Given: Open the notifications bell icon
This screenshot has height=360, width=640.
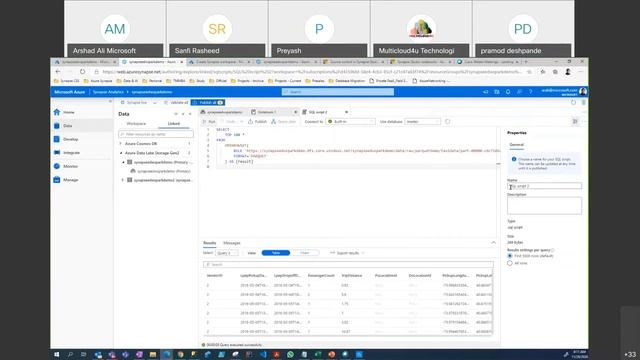Looking at the screenshot, I should coord(508,92).
